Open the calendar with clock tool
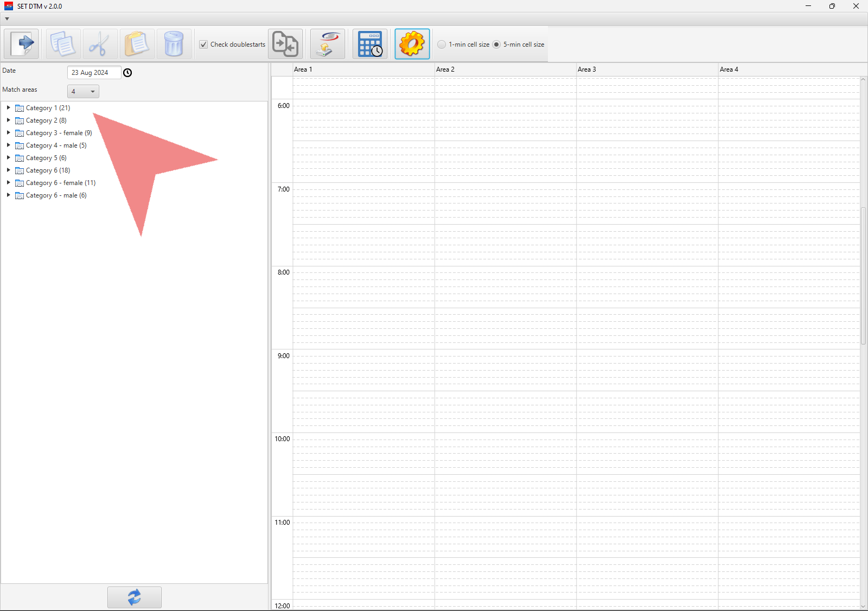The height and width of the screenshot is (611, 868). [370, 44]
